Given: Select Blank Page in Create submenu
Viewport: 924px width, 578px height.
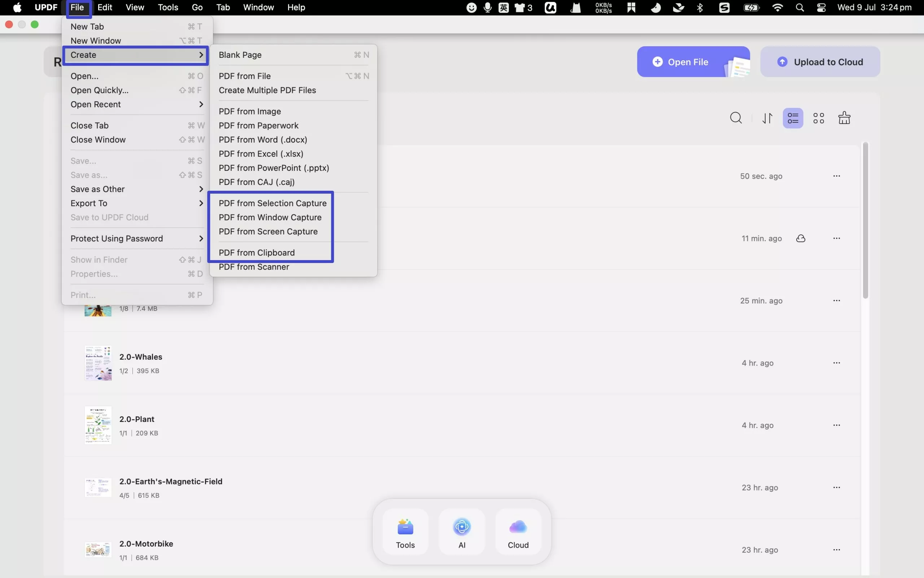Looking at the screenshot, I should point(293,55).
